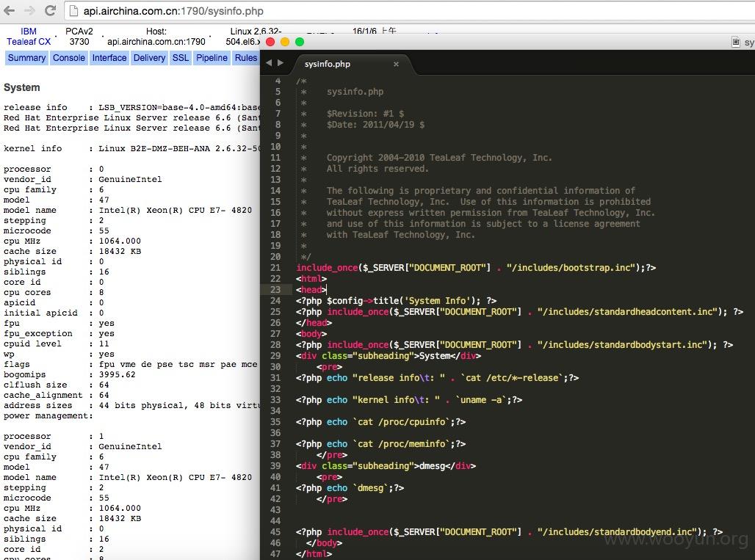This screenshot has height=560, width=755.
Task: Click the 'release info' row label
Action: tap(35, 107)
